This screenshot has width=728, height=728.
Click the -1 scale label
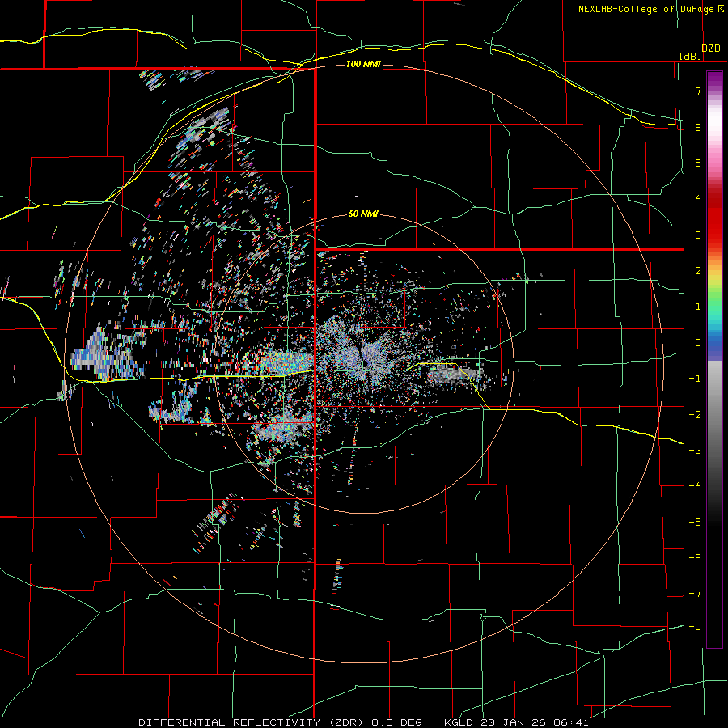695,379
